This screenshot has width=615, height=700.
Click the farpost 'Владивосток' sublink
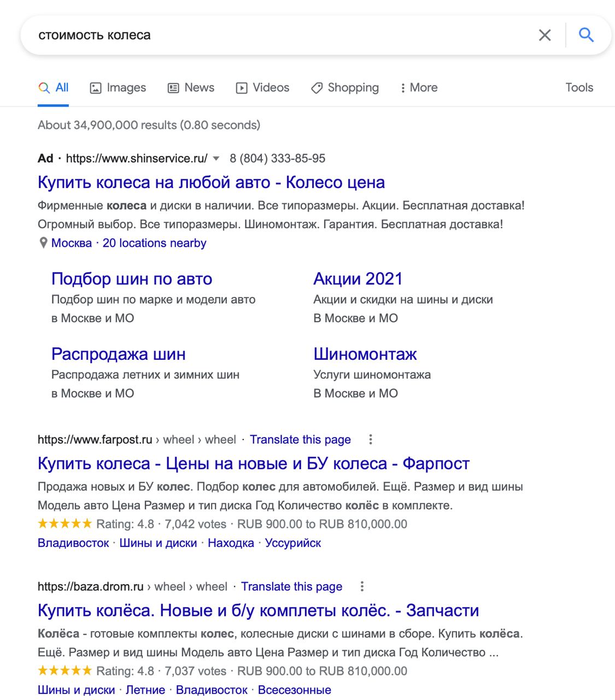[x=73, y=543]
